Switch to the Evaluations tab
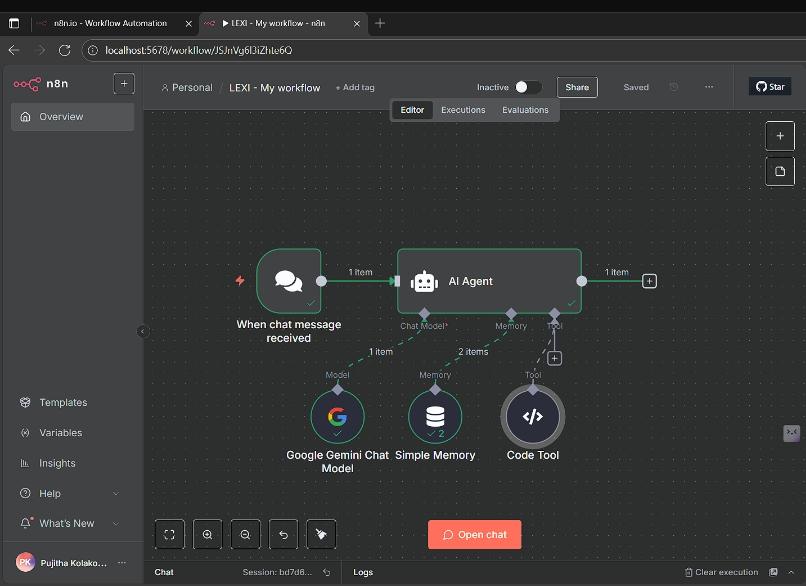806x586 pixels. (x=525, y=110)
